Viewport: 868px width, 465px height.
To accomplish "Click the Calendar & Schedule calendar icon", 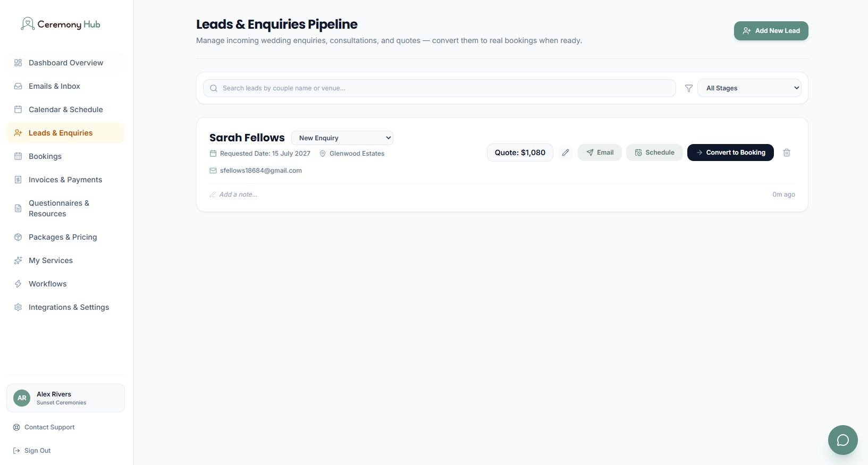I will point(18,109).
